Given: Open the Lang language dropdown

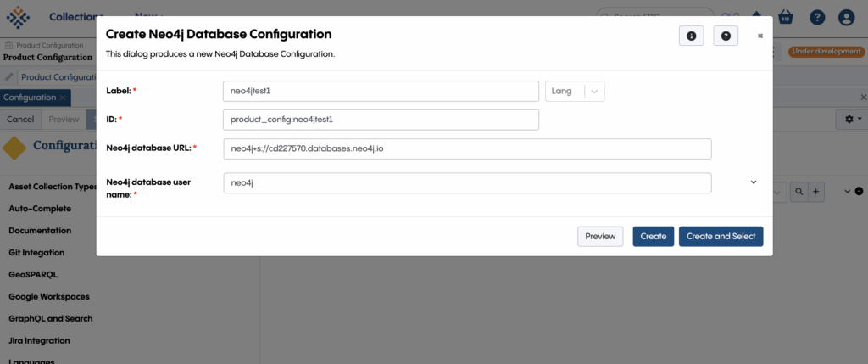Looking at the screenshot, I should coord(575,91).
